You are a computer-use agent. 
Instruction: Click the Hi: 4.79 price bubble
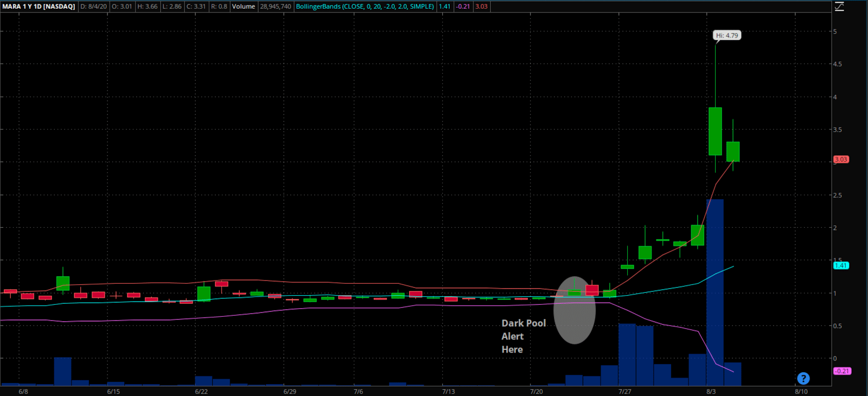coord(727,35)
